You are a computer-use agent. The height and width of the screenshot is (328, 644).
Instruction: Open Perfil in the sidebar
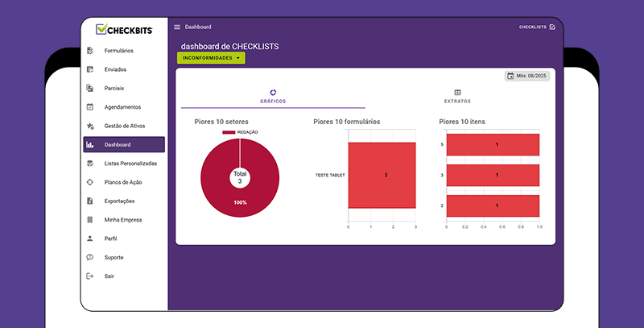point(124,239)
